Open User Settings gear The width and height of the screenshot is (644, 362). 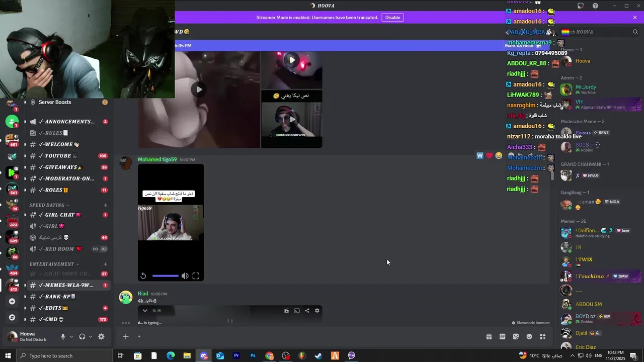101,337
